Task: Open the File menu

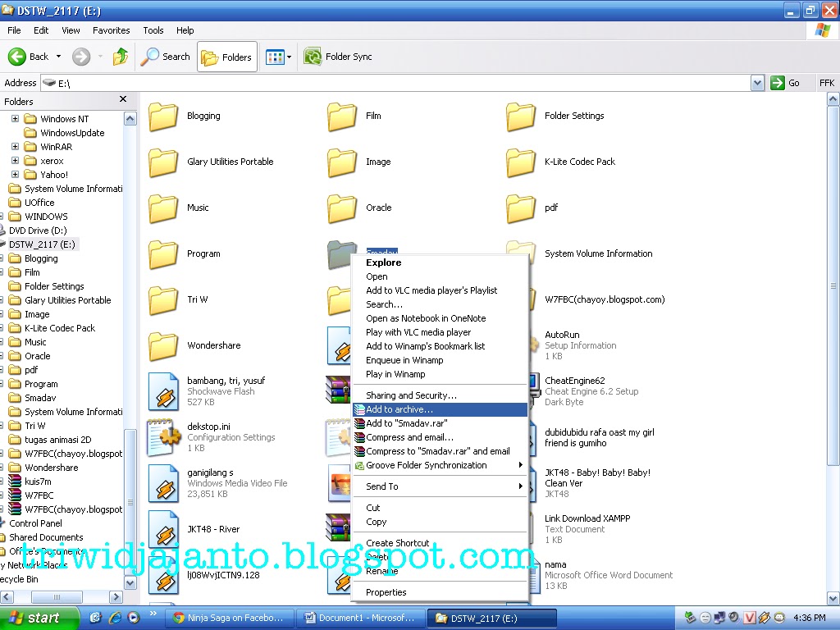Action: coord(15,30)
